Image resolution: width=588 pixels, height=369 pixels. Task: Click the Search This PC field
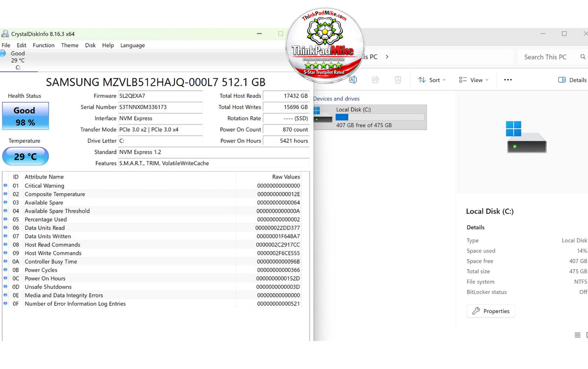[x=552, y=57]
